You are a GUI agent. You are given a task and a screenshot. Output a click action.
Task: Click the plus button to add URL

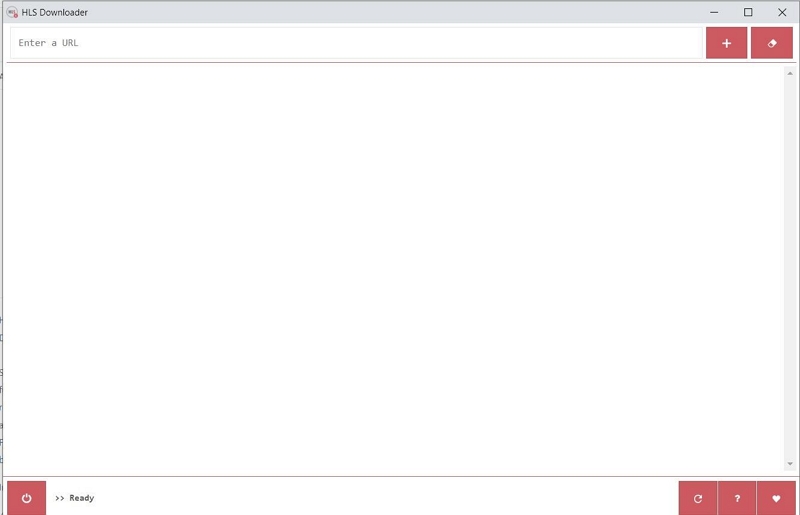point(726,43)
